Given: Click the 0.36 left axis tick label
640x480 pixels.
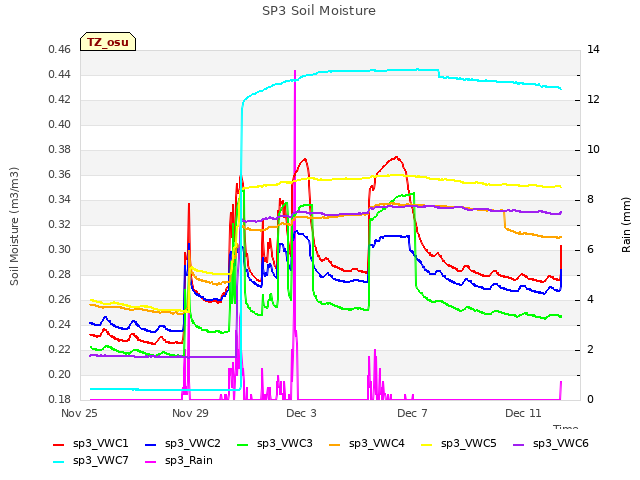Looking at the screenshot, I should click(x=60, y=175).
